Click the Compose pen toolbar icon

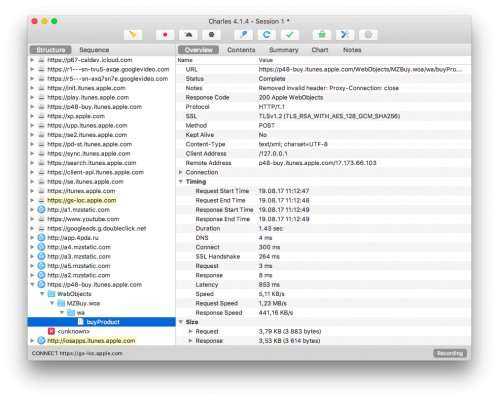coord(244,35)
